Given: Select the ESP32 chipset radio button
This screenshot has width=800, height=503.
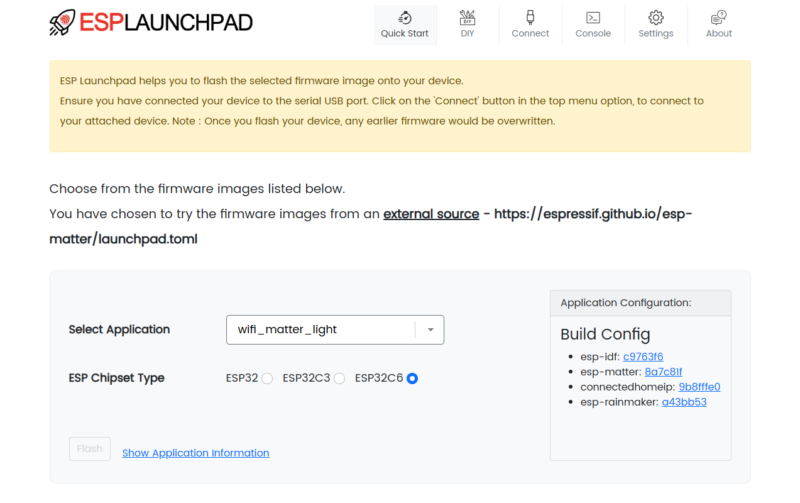Looking at the screenshot, I should [267, 378].
